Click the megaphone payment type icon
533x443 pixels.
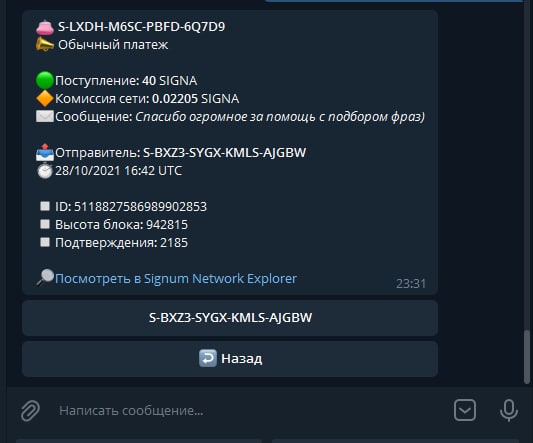coord(45,45)
